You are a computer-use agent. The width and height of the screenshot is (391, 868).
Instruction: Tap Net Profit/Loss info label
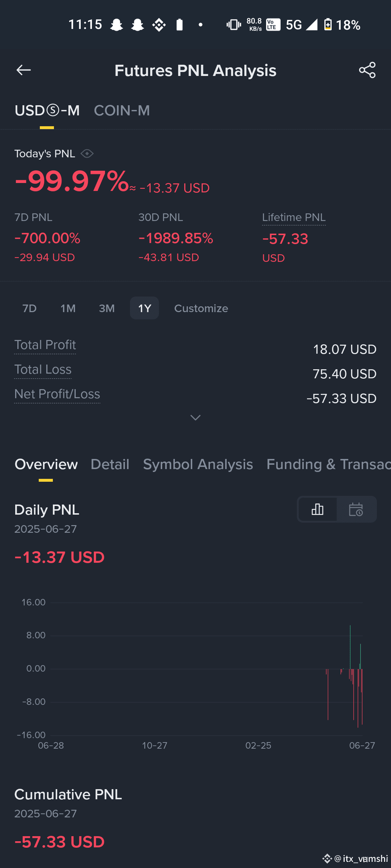(57, 394)
